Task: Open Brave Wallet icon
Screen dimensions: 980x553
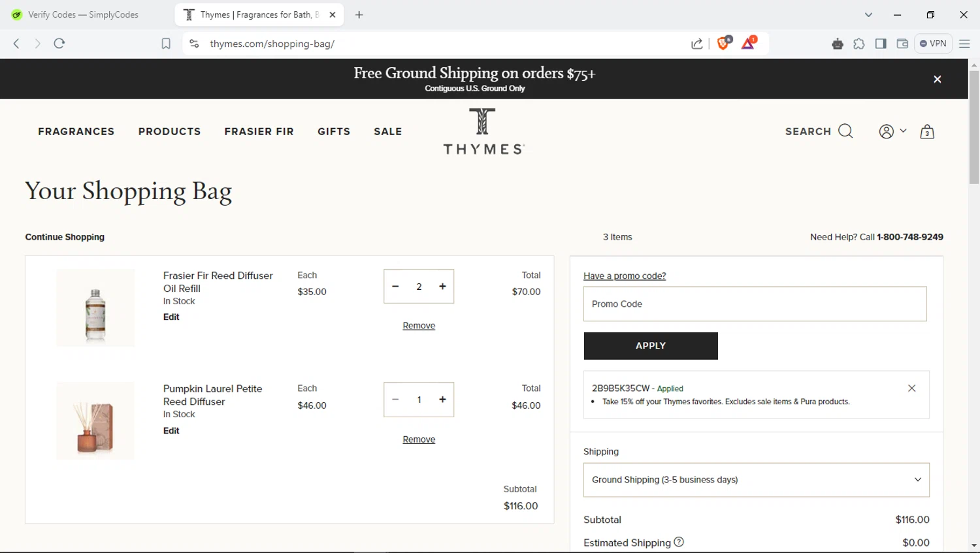Action: point(902,44)
